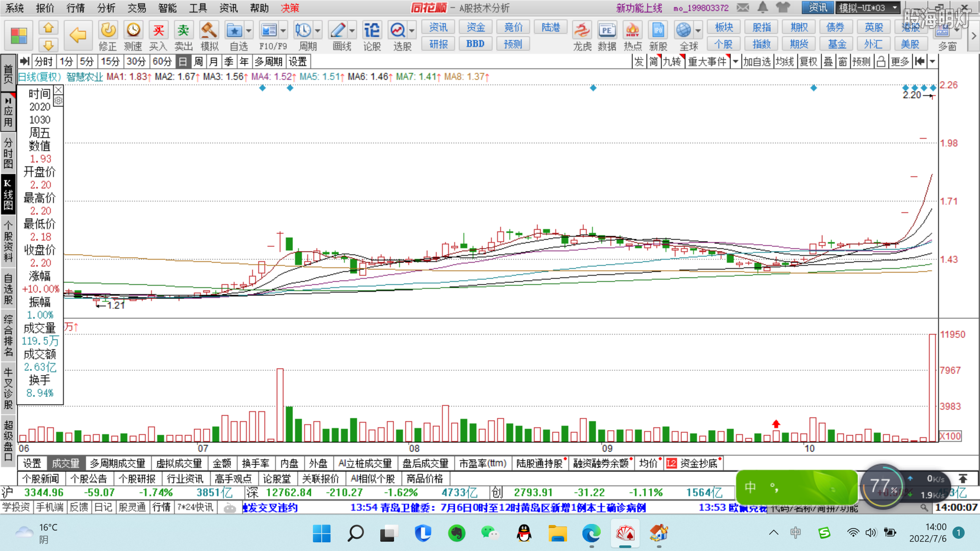
Task: Select the 周 weekly period
Action: pyautogui.click(x=199, y=62)
